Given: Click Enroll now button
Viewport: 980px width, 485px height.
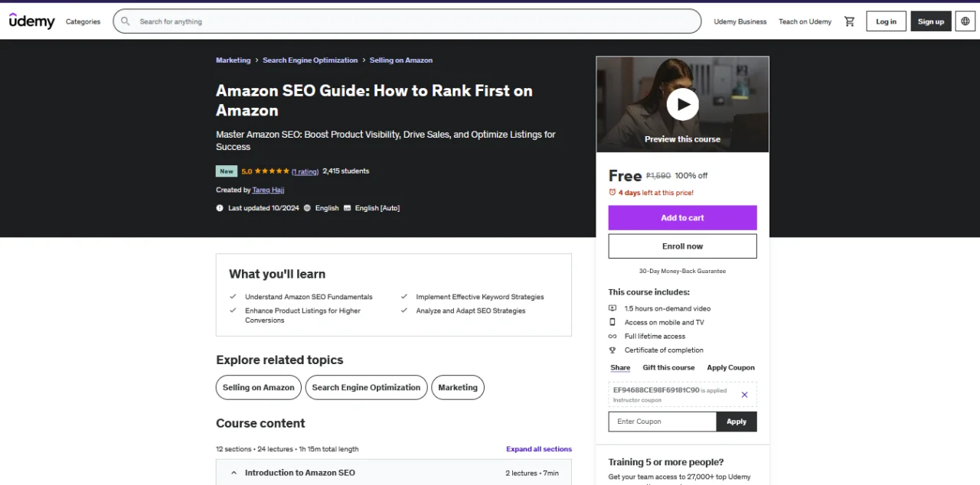Looking at the screenshot, I should (x=683, y=246).
